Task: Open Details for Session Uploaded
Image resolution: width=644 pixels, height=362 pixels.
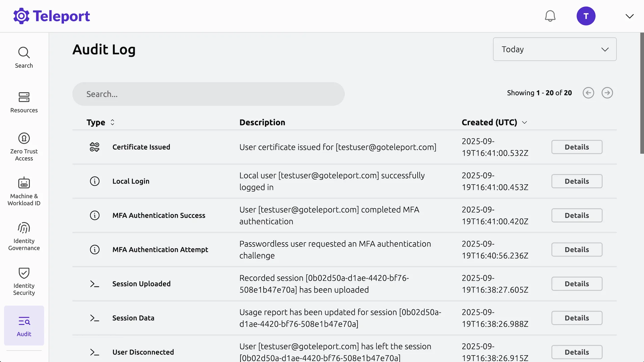Action: [x=577, y=284]
